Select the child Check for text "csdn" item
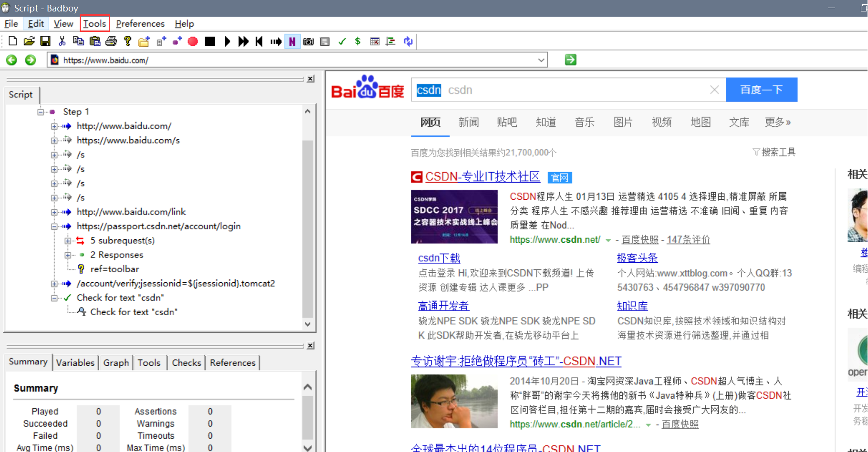 click(134, 312)
